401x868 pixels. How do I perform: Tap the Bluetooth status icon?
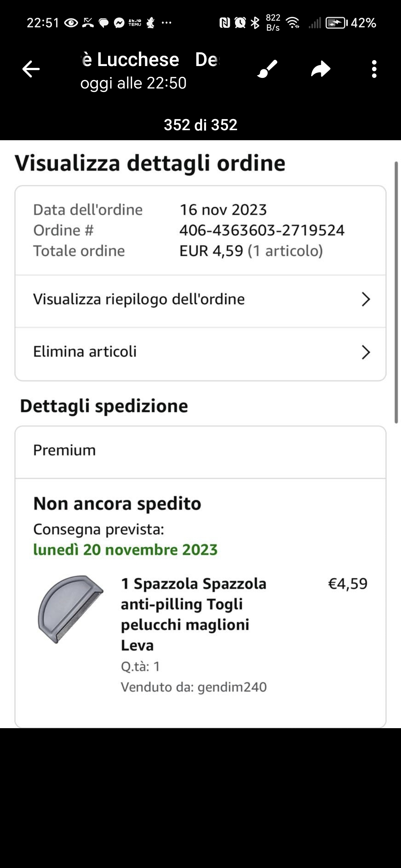coord(255,23)
